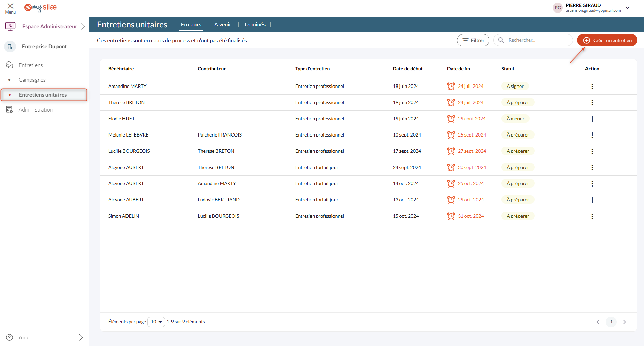This screenshot has width=644, height=346.
Task: Switch to the A venir tab
Action: (223, 25)
